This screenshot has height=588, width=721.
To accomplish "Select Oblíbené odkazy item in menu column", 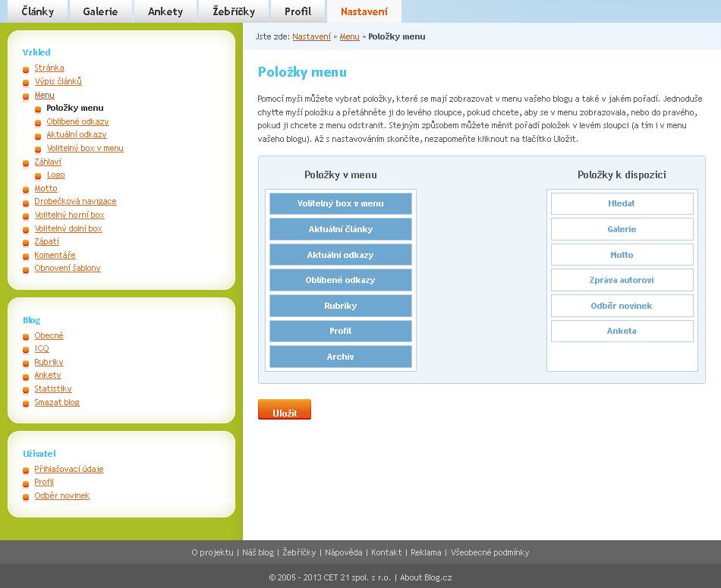I will [340, 280].
